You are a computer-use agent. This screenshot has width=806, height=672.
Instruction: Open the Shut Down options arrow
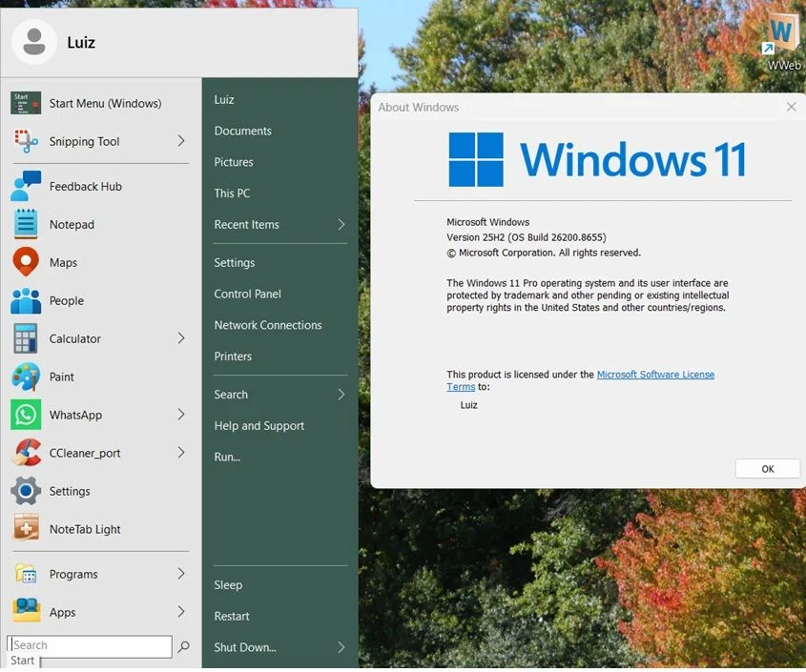pos(341,647)
